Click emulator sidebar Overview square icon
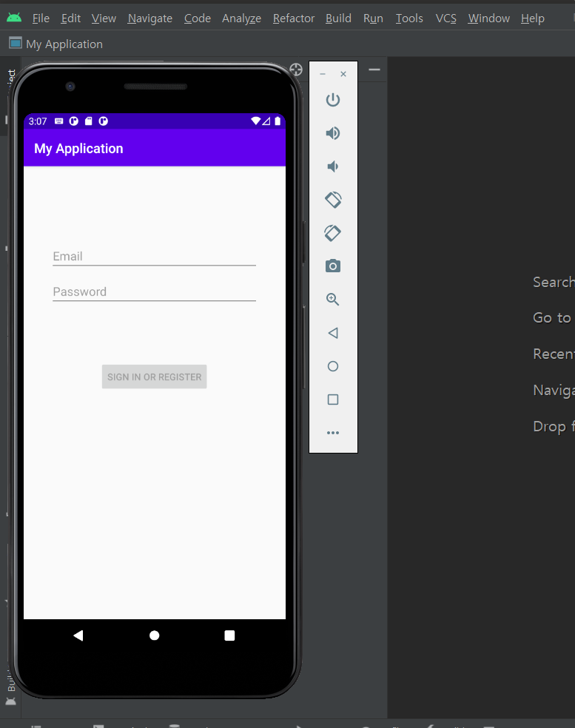This screenshot has width=575, height=728. 332,400
